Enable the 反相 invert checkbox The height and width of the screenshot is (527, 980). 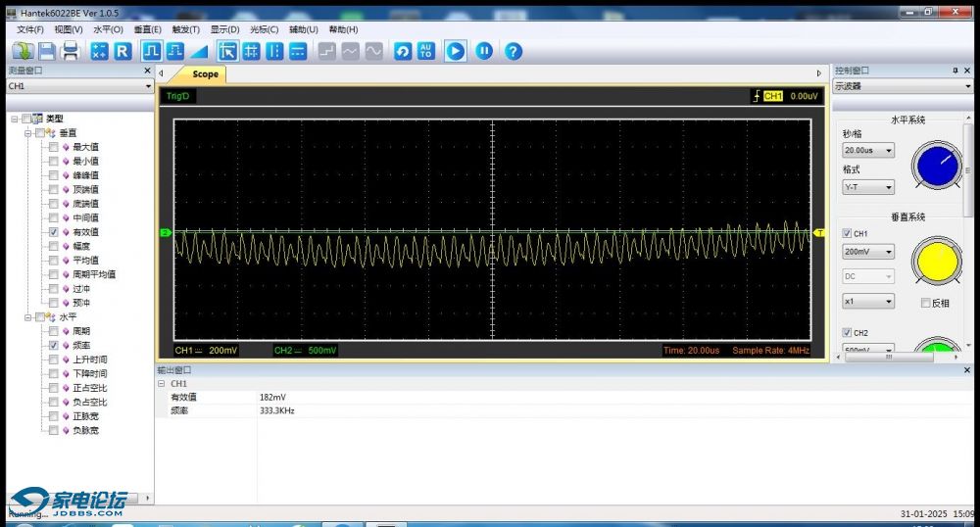(926, 303)
